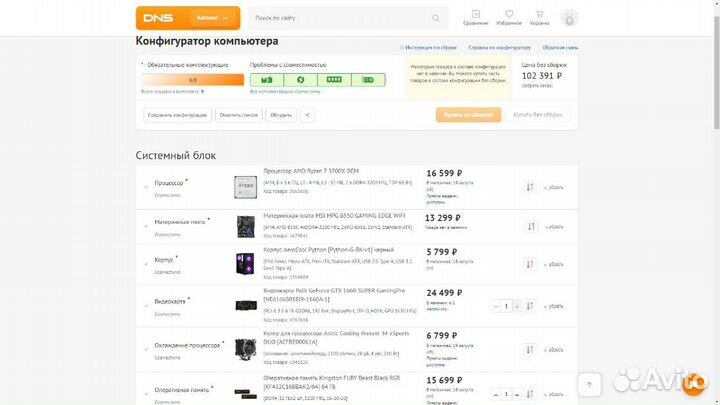Remove the Материнская плата item with убрать
The height and width of the screenshot is (405, 720).
pyautogui.click(x=554, y=227)
